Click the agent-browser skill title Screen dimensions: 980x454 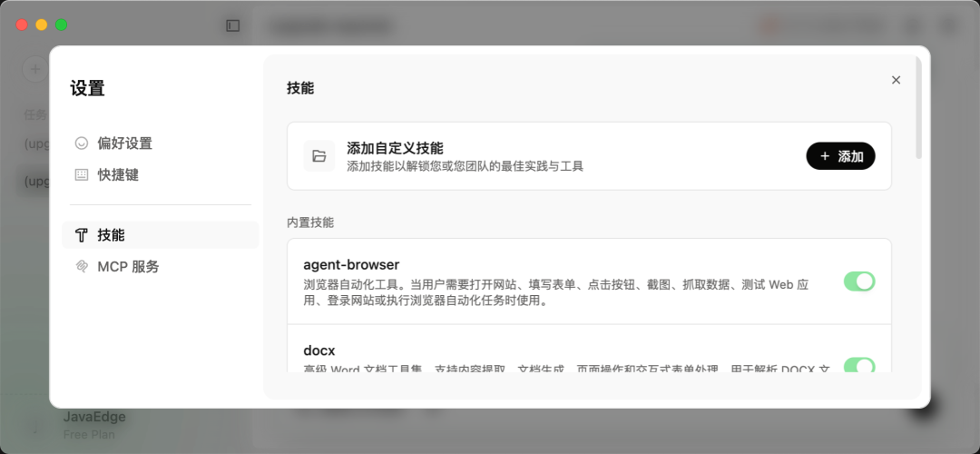tap(351, 264)
